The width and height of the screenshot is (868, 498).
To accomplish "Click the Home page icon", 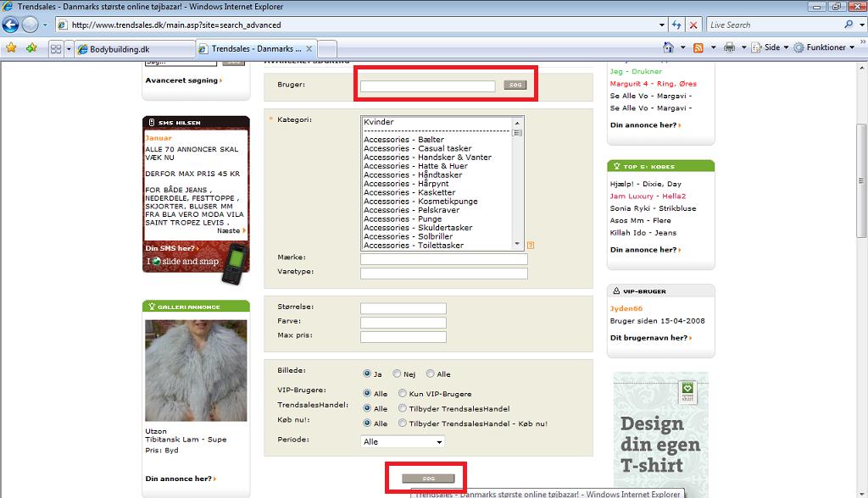I will (668, 47).
